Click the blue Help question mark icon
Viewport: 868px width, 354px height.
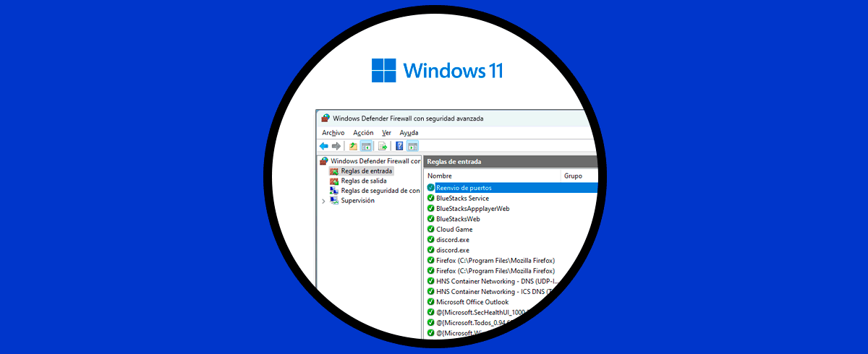(399, 146)
